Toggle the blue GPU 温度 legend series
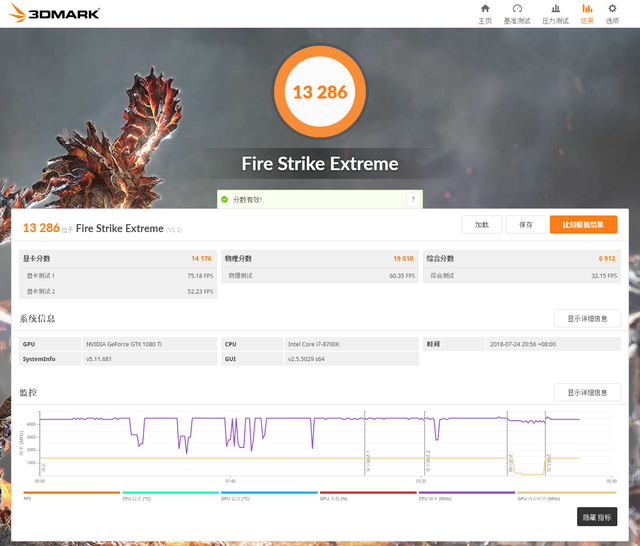The height and width of the screenshot is (546, 640). pyautogui.click(x=269, y=495)
